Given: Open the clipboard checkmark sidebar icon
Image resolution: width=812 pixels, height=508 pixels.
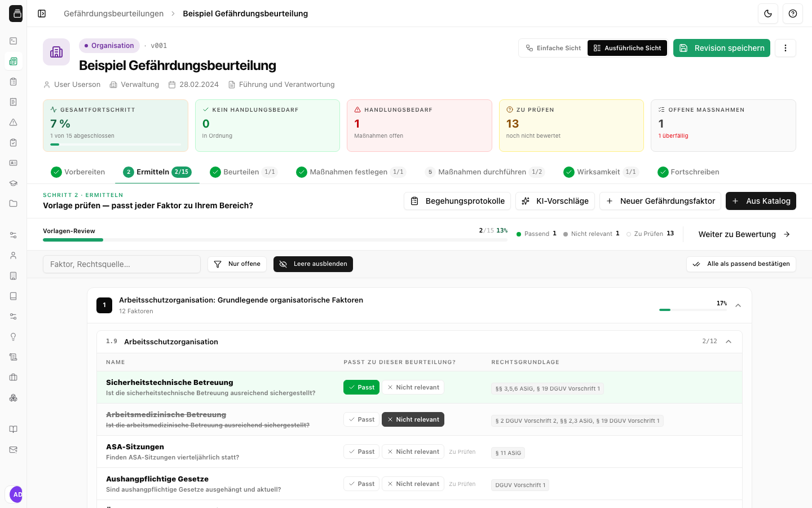Looking at the screenshot, I should tap(14, 143).
